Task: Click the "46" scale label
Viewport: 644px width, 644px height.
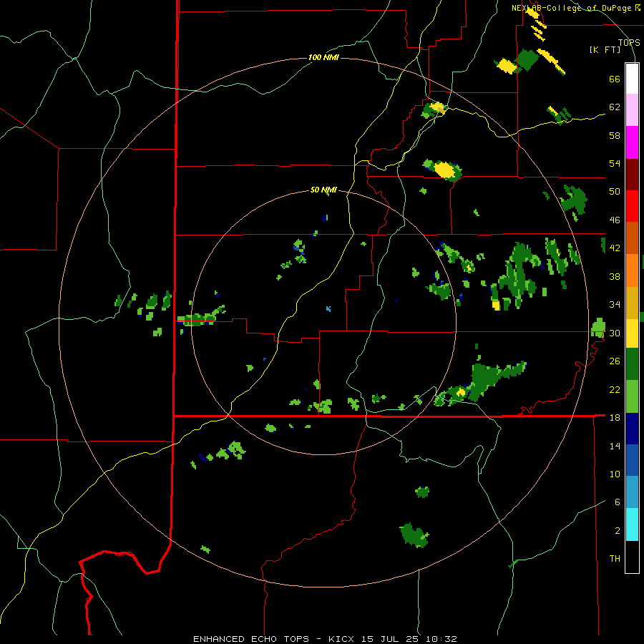Action: [x=615, y=220]
